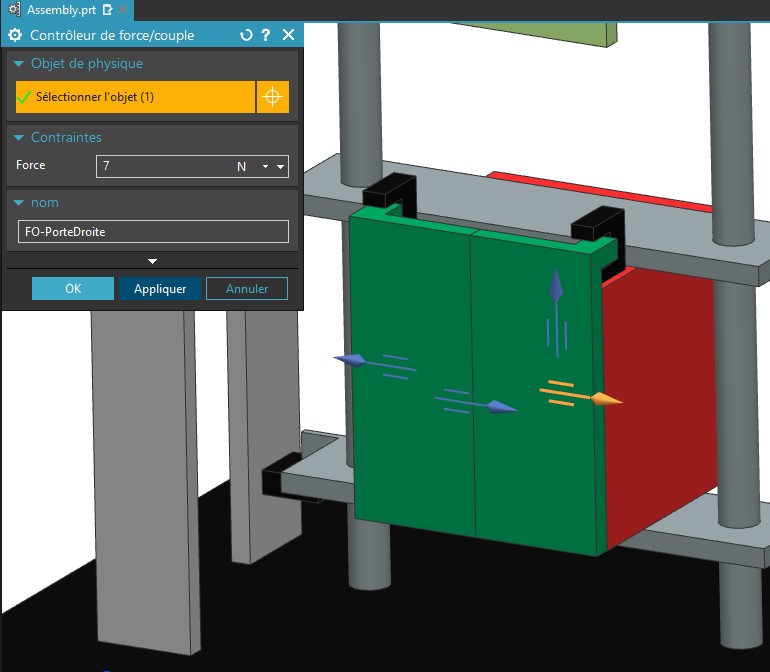The width and height of the screenshot is (770, 672).
Task: Open help via the question mark icon
Action: 266,35
